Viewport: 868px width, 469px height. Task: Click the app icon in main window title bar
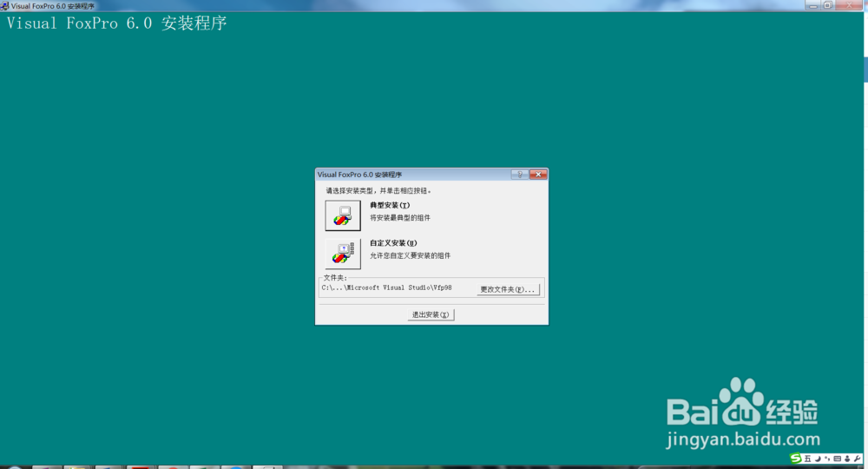pos(4,5)
